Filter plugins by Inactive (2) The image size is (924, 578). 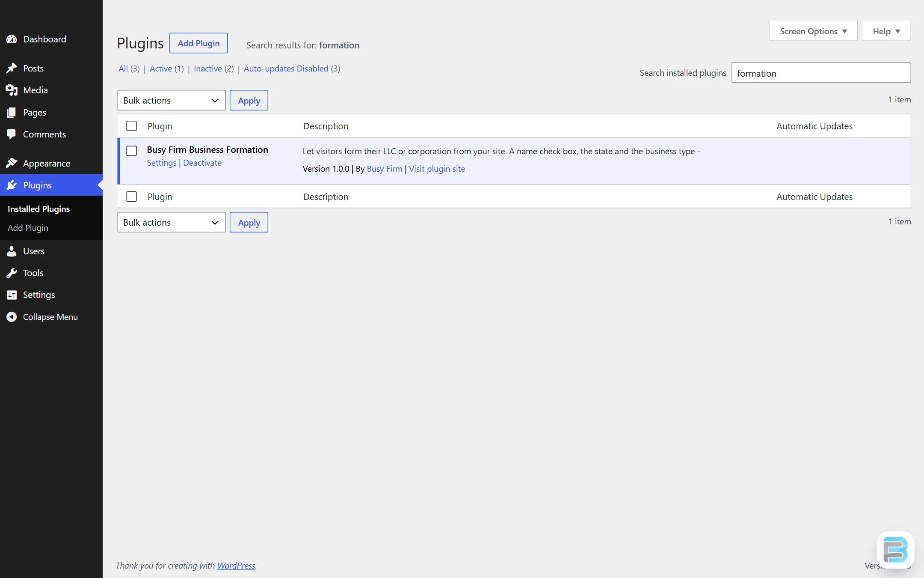click(214, 69)
